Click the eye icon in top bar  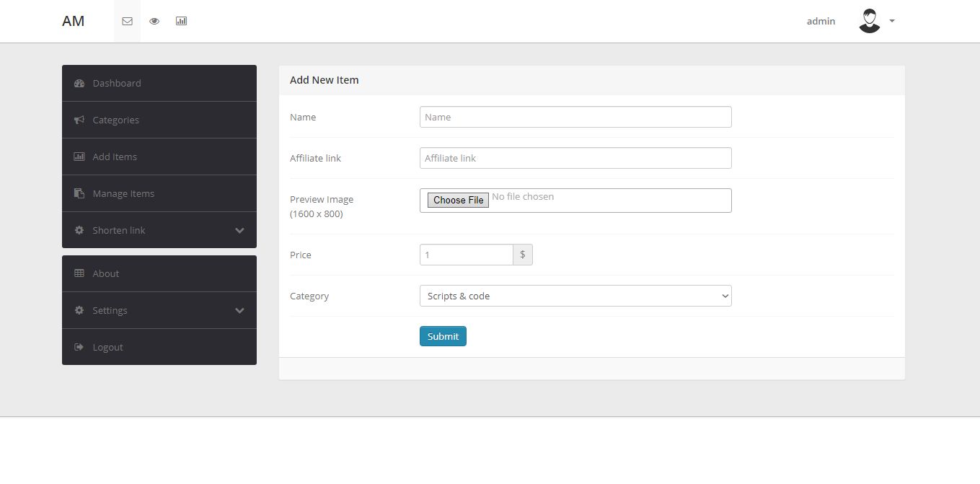(154, 21)
